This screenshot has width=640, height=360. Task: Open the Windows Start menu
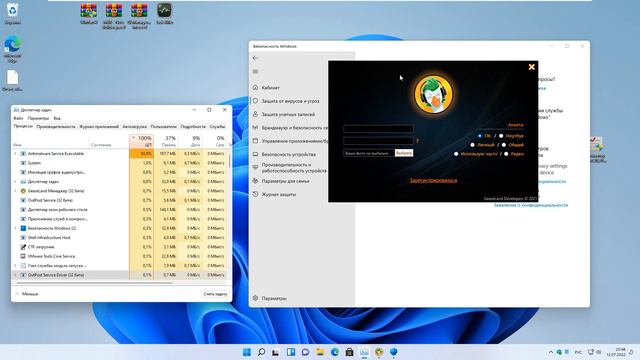[x=247, y=352]
